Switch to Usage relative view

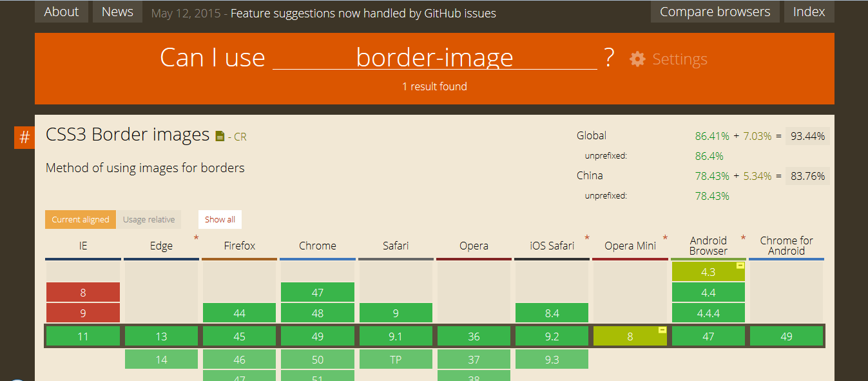click(149, 219)
